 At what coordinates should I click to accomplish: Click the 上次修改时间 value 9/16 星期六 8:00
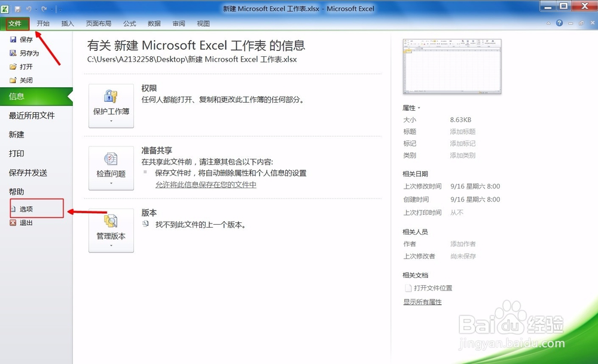[x=475, y=186]
